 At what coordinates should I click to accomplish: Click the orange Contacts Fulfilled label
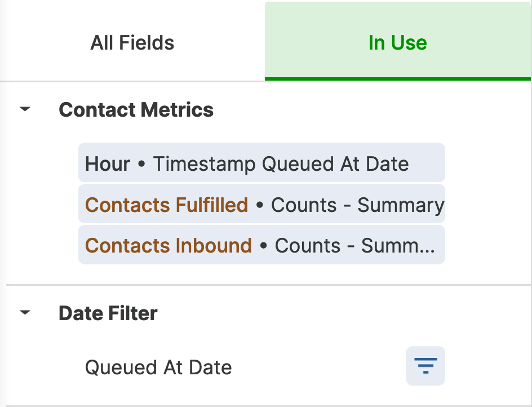click(x=167, y=205)
